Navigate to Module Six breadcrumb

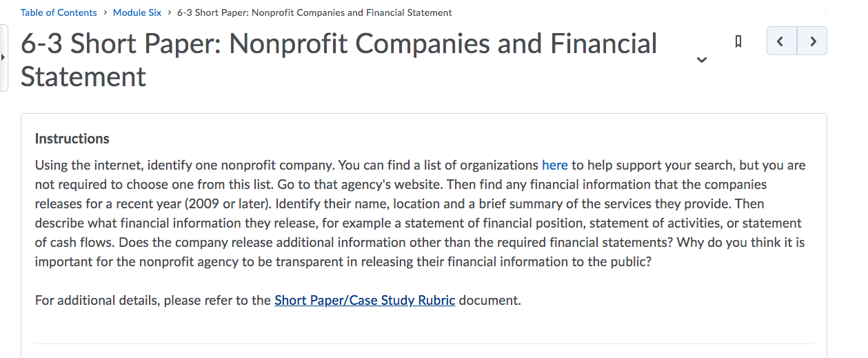click(x=137, y=12)
